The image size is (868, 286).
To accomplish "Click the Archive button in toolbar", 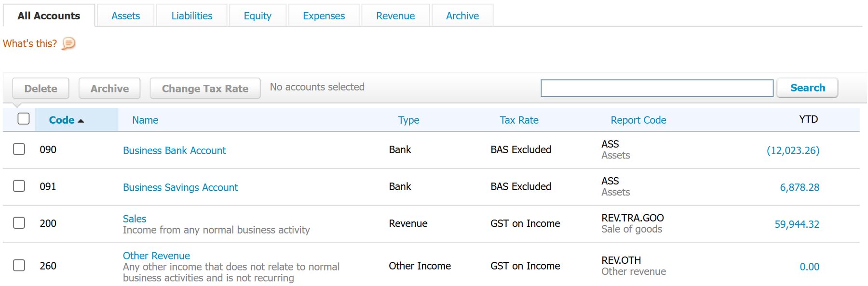I will (x=109, y=89).
